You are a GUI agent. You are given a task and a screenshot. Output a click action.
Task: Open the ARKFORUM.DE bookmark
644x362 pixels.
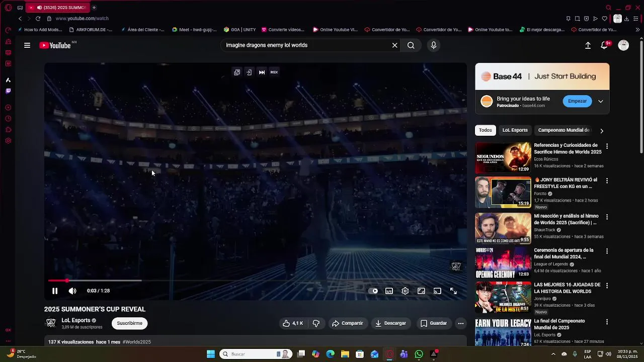pos(91,30)
